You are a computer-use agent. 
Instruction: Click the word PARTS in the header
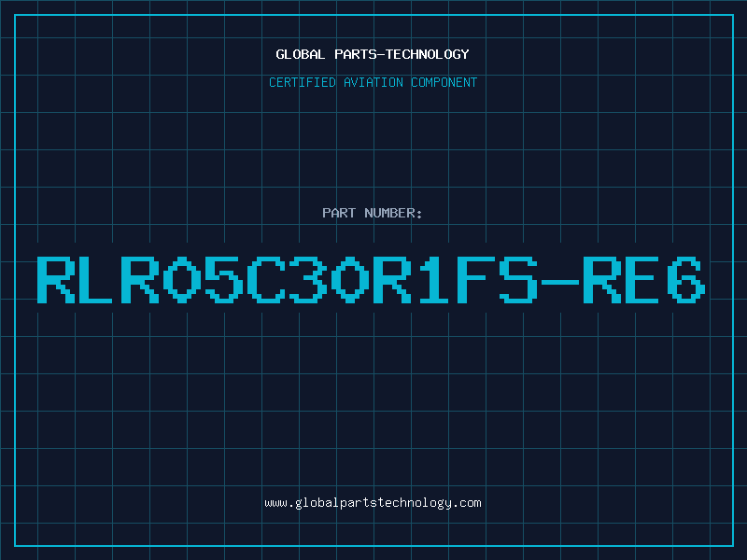(356, 54)
